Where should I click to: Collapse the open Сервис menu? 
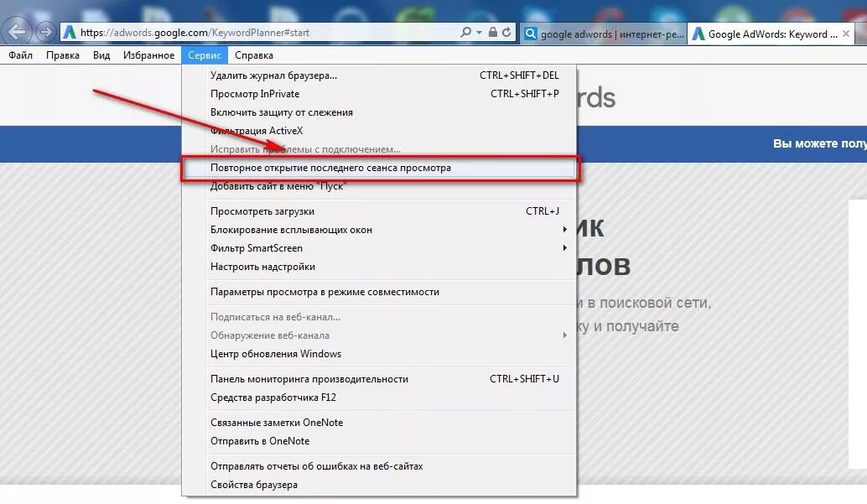coord(204,55)
